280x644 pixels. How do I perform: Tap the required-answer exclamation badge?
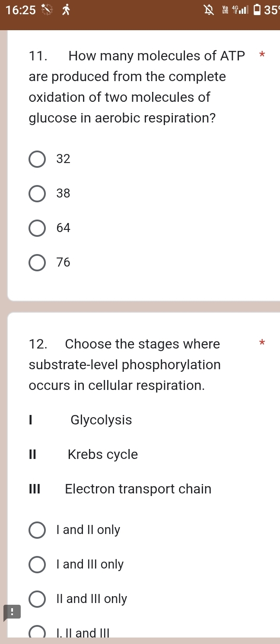click(12, 612)
